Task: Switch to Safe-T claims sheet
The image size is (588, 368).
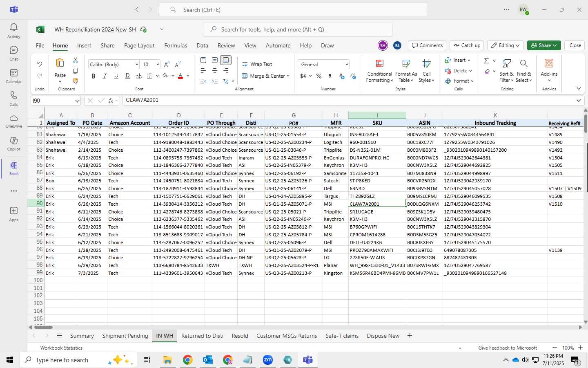Action: [342, 336]
